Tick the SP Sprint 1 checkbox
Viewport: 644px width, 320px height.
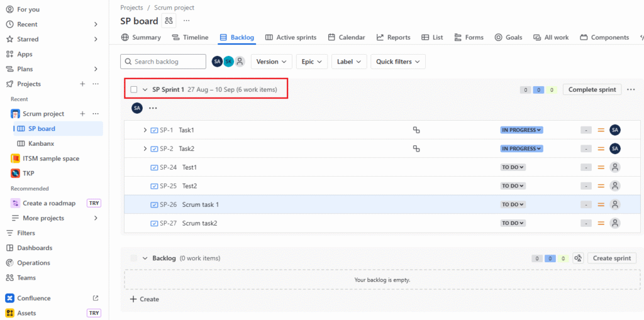[x=134, y=89]
